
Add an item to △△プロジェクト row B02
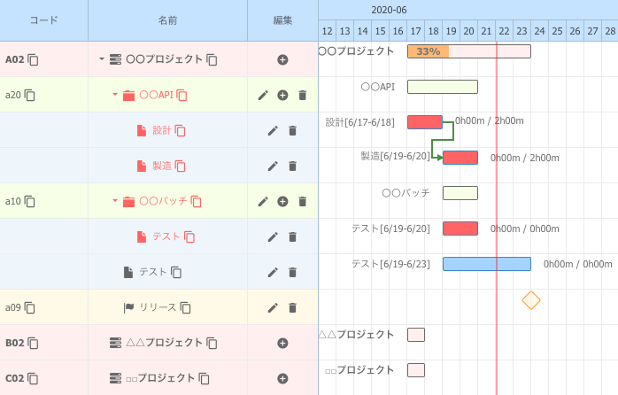point(283,343)
